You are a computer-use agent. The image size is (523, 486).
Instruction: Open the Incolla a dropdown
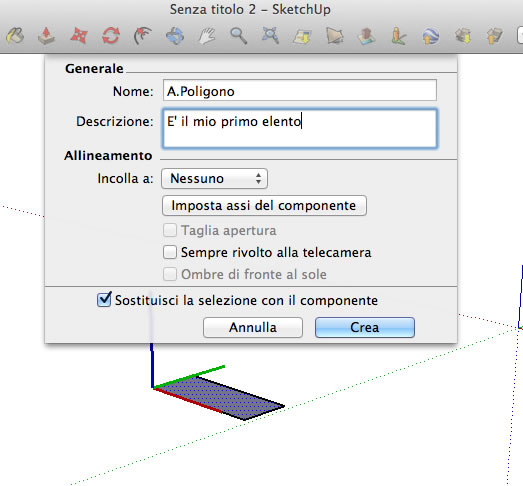coord(214,178)
